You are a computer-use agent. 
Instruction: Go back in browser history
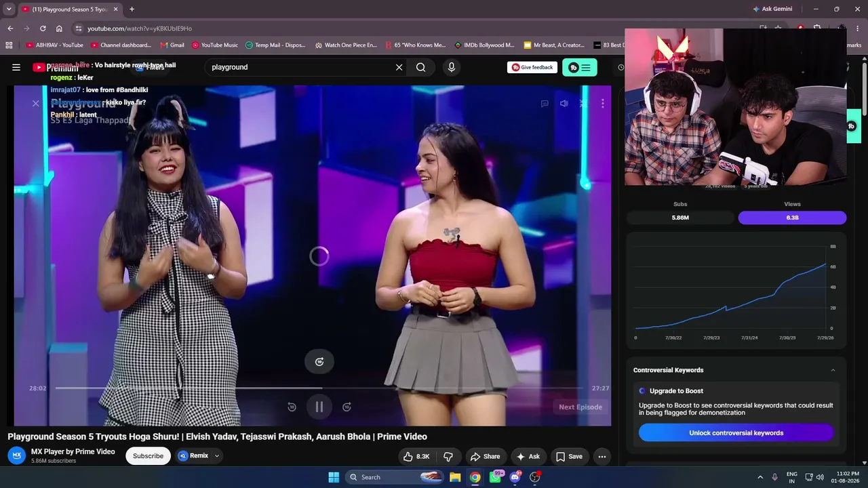(10, 28)
